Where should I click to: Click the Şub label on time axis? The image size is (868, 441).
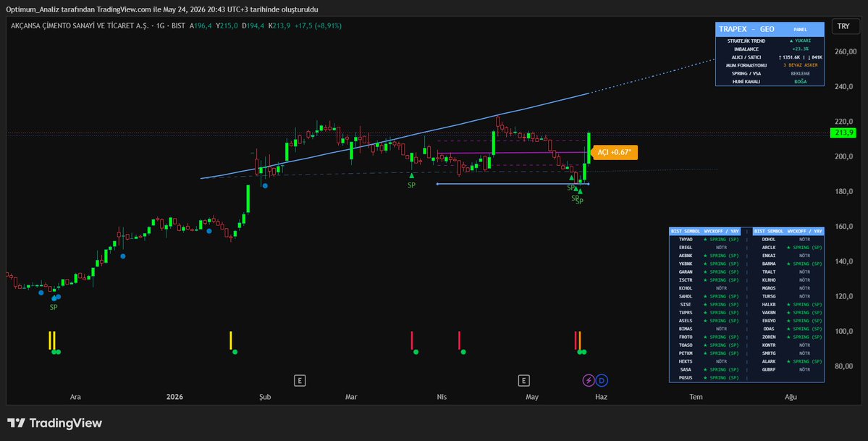click(265, 397)
